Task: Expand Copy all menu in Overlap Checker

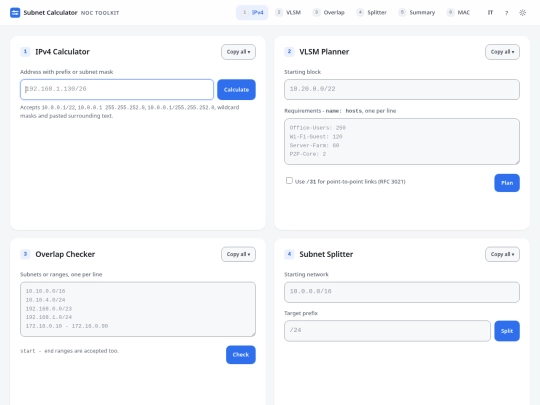Action: (x=238, y=255)
